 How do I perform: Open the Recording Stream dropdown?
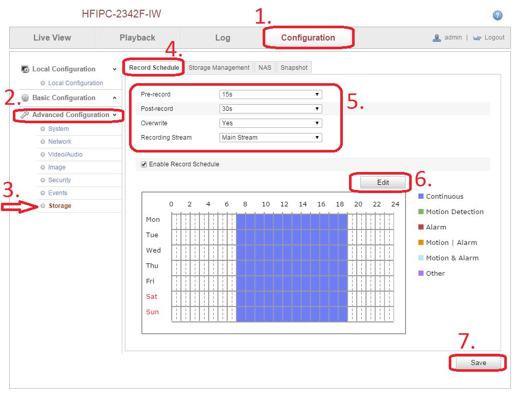click(270, 138)
